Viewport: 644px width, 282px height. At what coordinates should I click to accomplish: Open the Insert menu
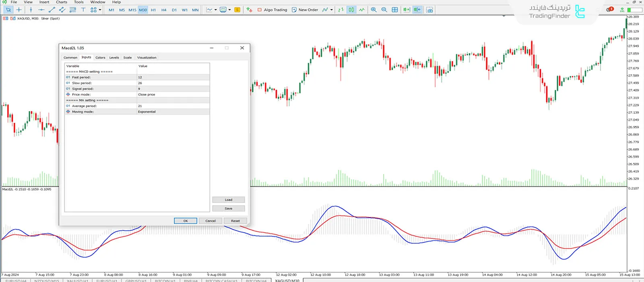coord(44,2)
